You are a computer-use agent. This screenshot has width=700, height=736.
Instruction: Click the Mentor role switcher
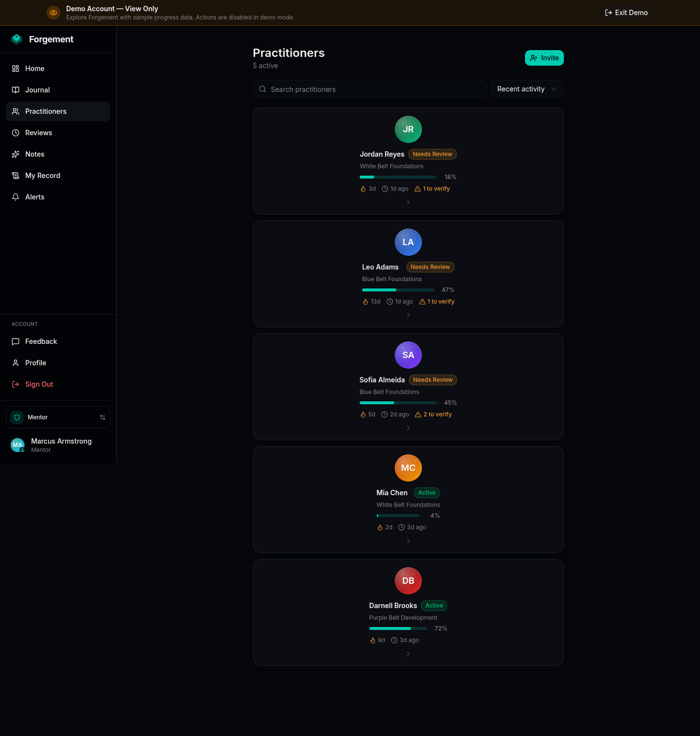pos(58,417)
